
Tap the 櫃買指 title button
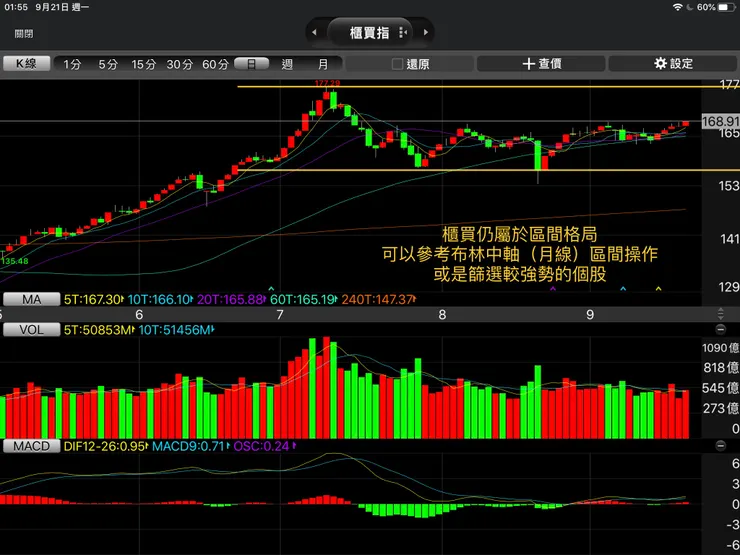click(x=370, y=33)
